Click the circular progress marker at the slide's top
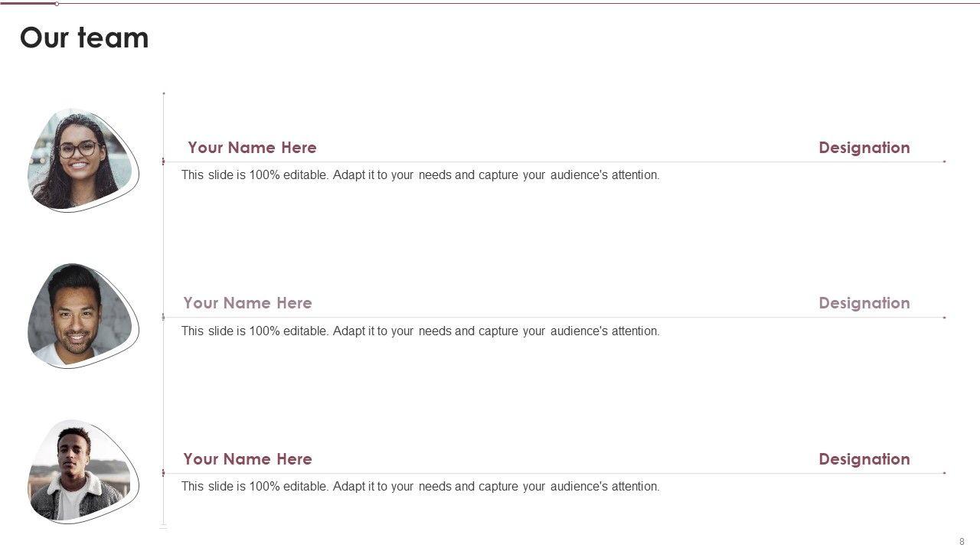This screenshot has width=980, height=551. point(57,4)
